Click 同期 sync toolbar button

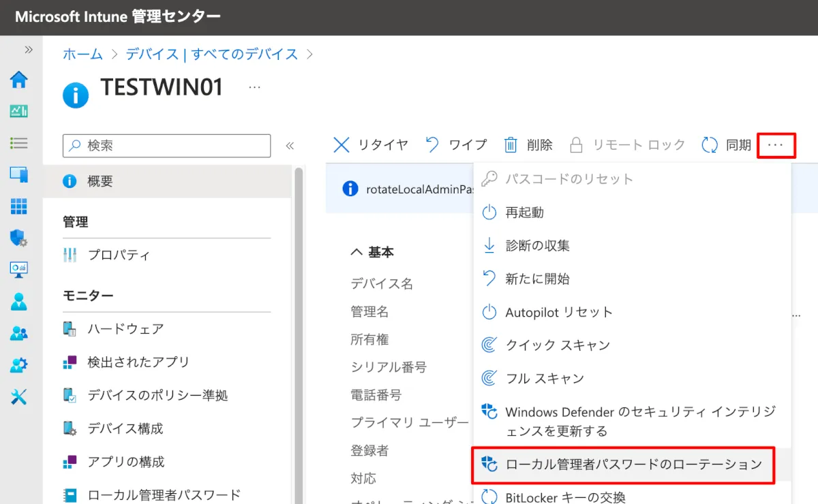[x=727, y=144]
